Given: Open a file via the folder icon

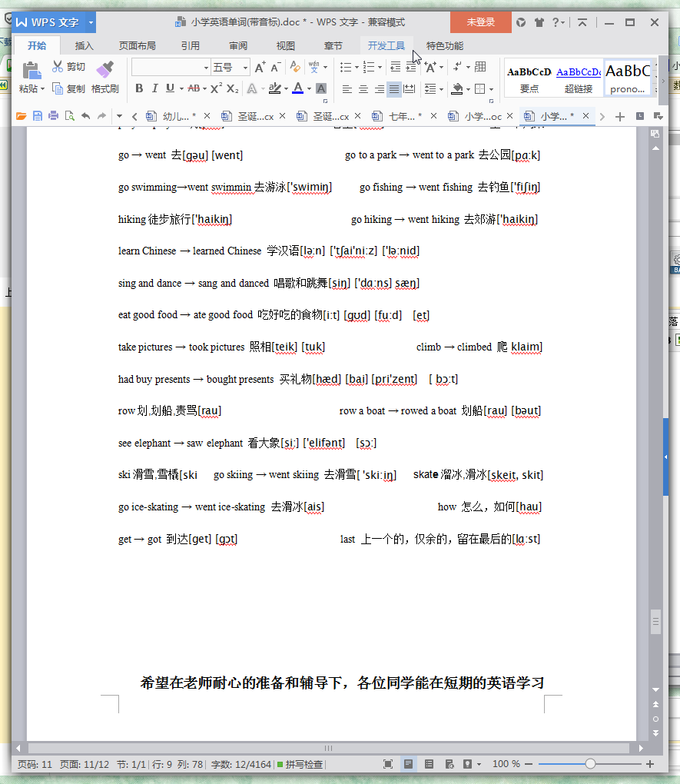Looking at the screenshot, I should [x=21, y=116].
